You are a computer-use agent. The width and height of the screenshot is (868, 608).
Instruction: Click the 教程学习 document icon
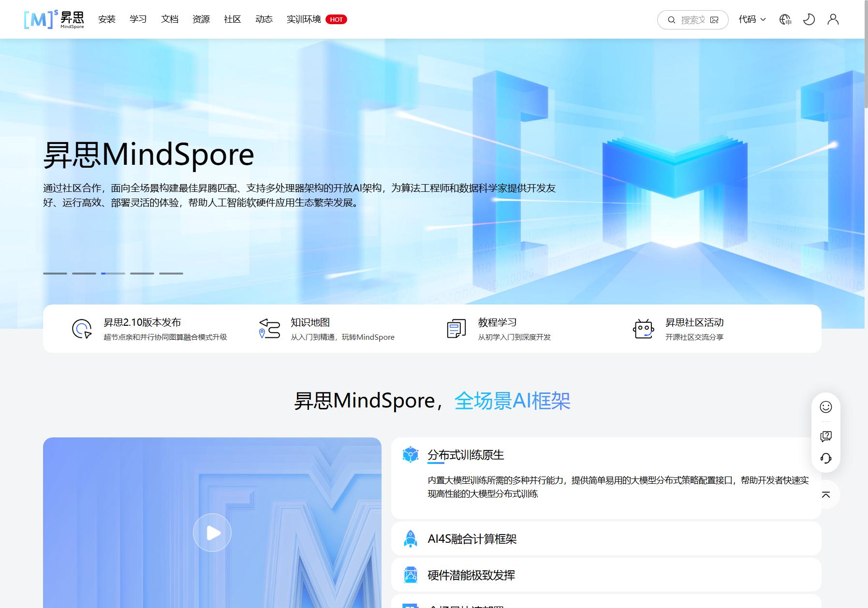coord(456,329)
